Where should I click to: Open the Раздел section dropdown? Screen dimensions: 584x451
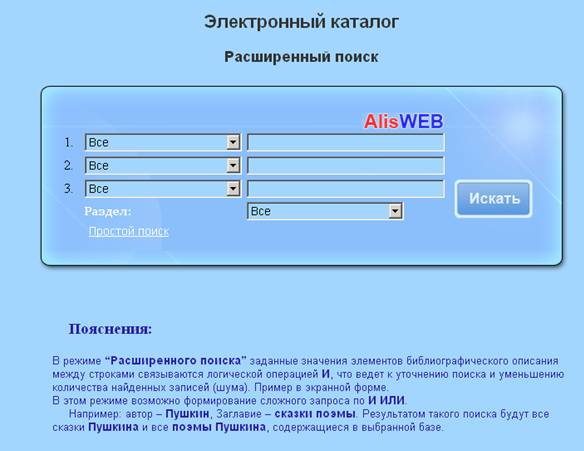pyautogui.click(x=325, y=211)
